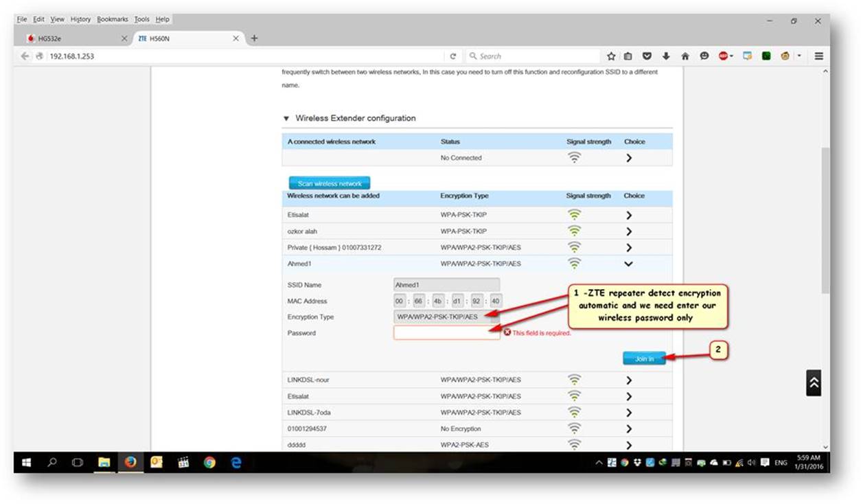The image size is (861, 504).
Task: Click the ENG language indicator
Action: [x=781, y=463]
